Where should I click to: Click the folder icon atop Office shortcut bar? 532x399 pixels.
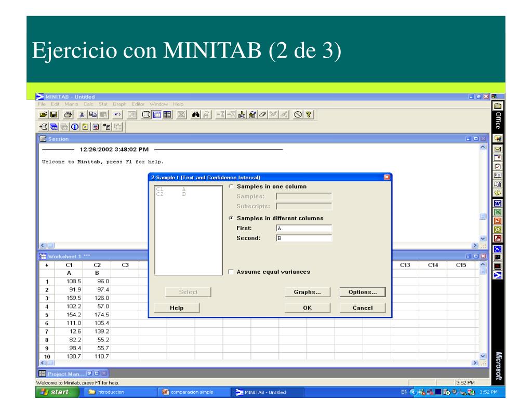tap(498, 106)
